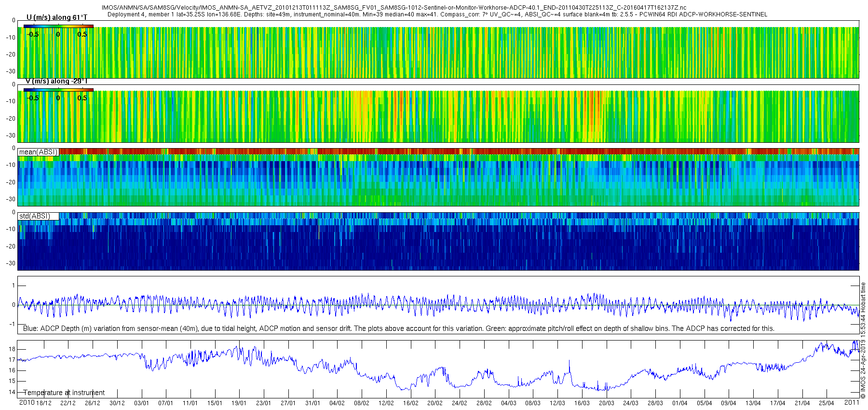Select the 19/01 date tick label

tap(239, 403)
